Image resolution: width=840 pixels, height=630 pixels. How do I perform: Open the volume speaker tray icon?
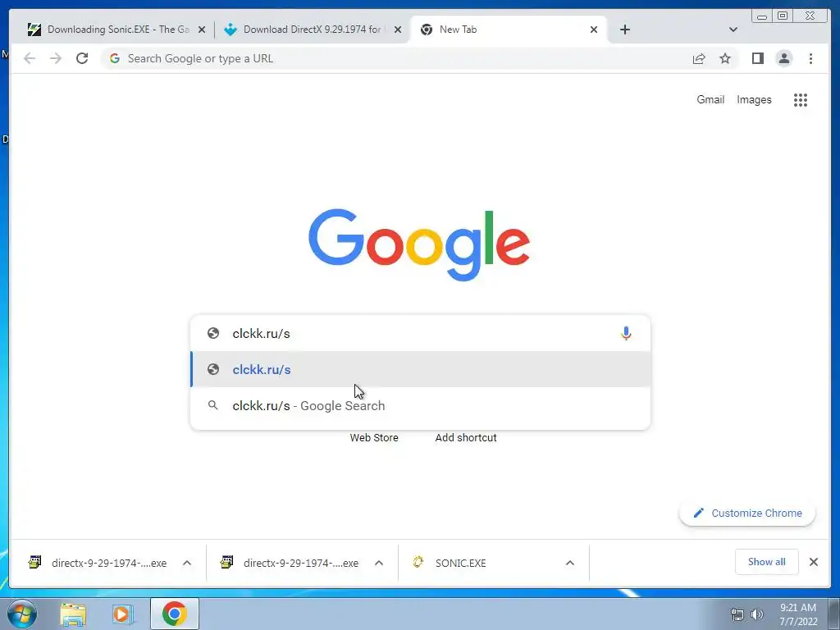point(757,614)
